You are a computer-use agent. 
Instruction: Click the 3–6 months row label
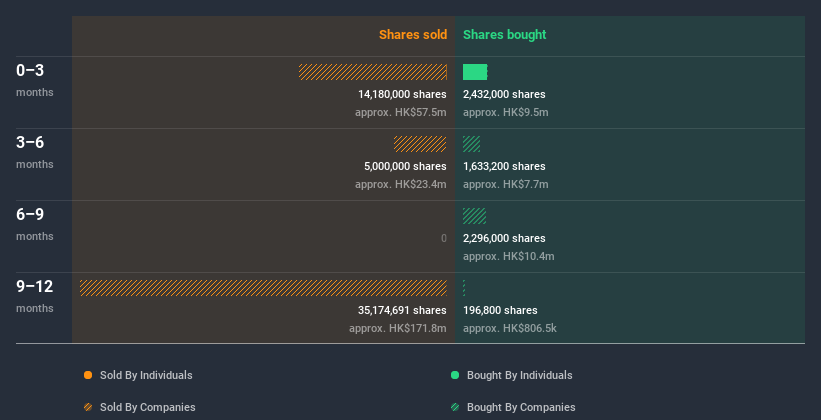[35, 152]
